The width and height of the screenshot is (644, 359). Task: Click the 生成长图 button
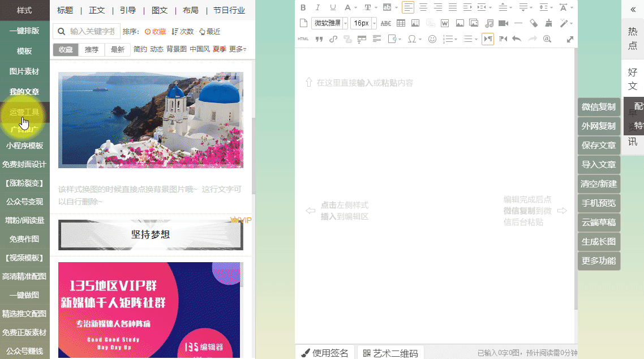coord(599,242)
